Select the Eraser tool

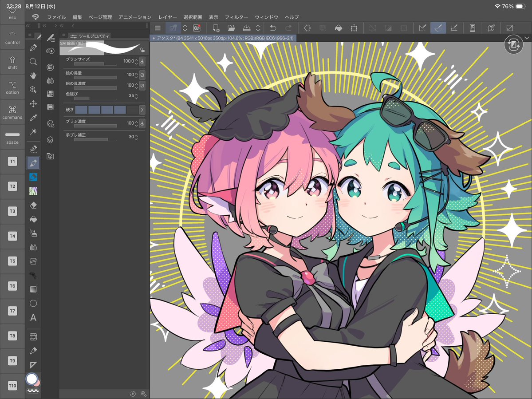33,205
